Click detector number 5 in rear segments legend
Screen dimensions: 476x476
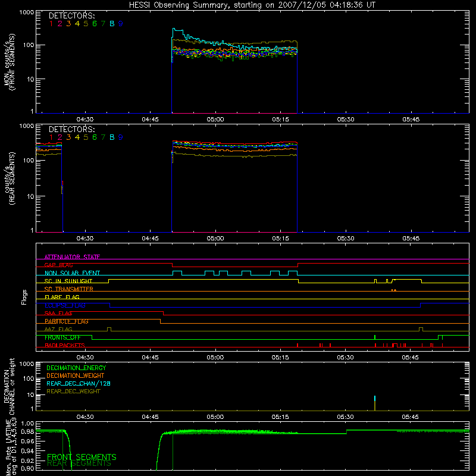pyautogui.click(x=86, y=137)
